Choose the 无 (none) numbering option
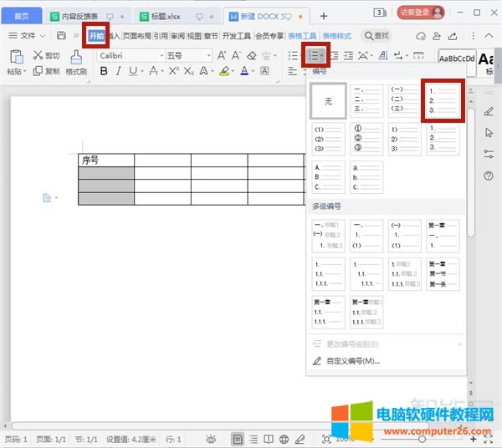502x448 pixels. tap(329, 101)
